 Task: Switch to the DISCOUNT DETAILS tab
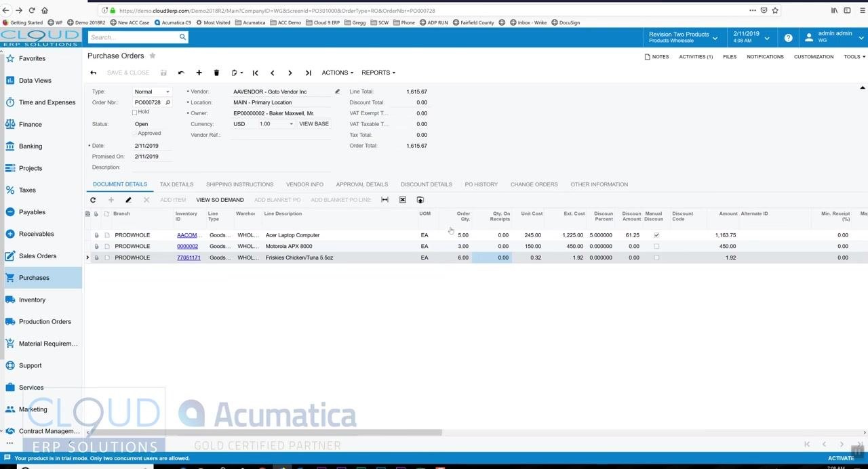pos(427,184)
